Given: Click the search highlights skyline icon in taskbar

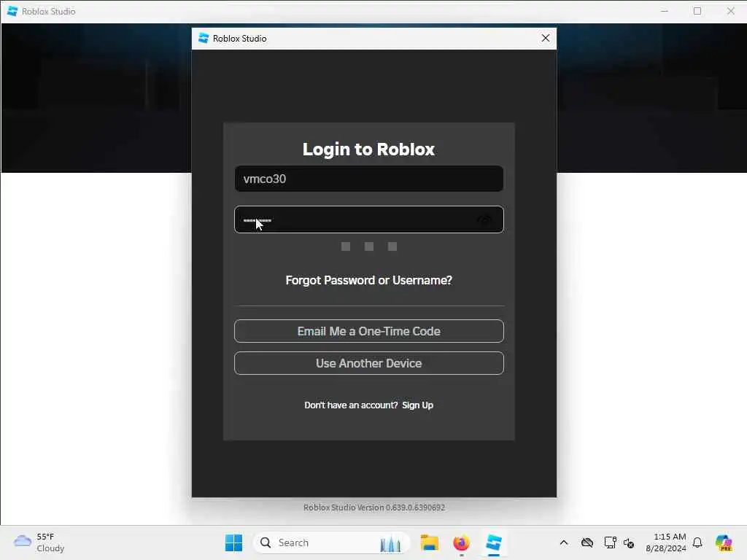Looking at the screenshot, I should [390, 544].
